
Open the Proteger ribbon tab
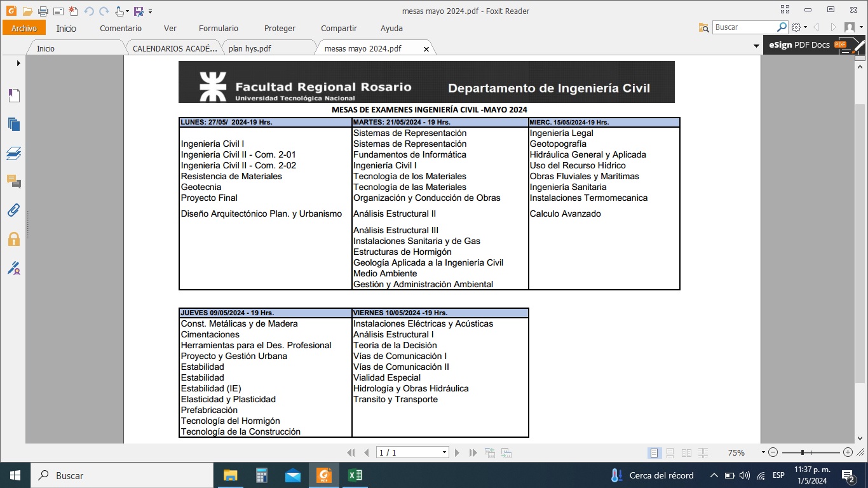tap(280, 28)
